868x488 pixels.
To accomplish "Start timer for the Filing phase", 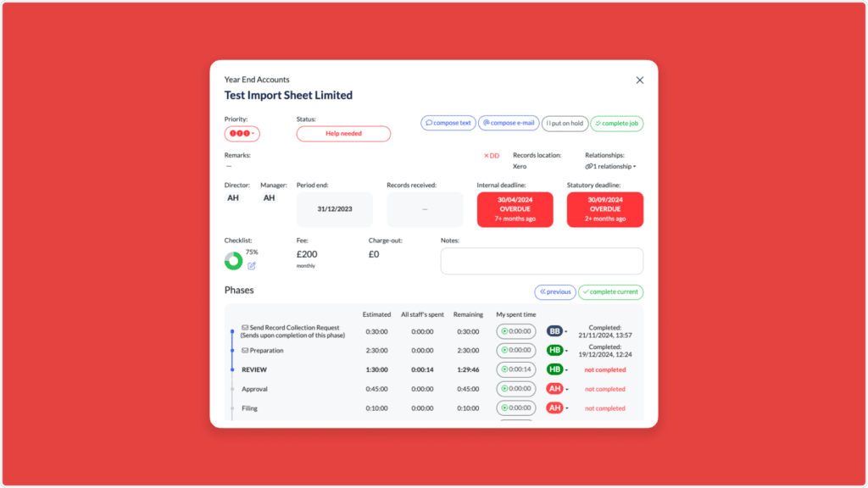I will tap(515, 408).
